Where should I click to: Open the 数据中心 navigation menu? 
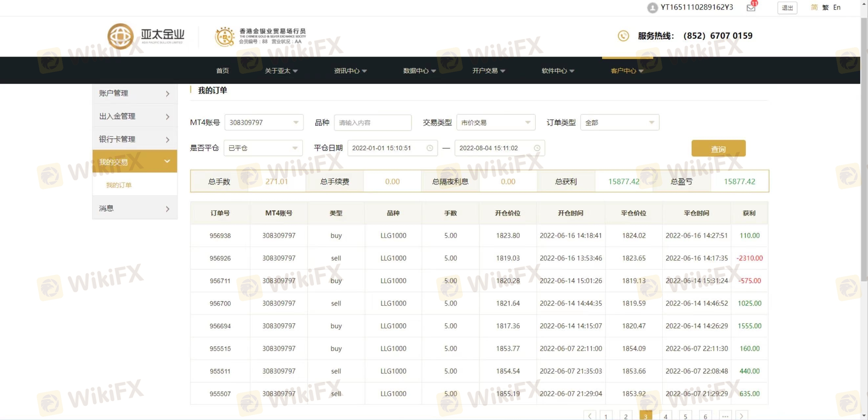419,71
